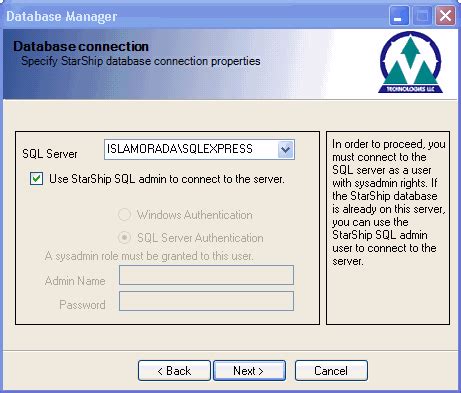Click the V Technologies LLC logo
Image resolution: width=461 pixels, height=393 pixels.
point(410,62)
